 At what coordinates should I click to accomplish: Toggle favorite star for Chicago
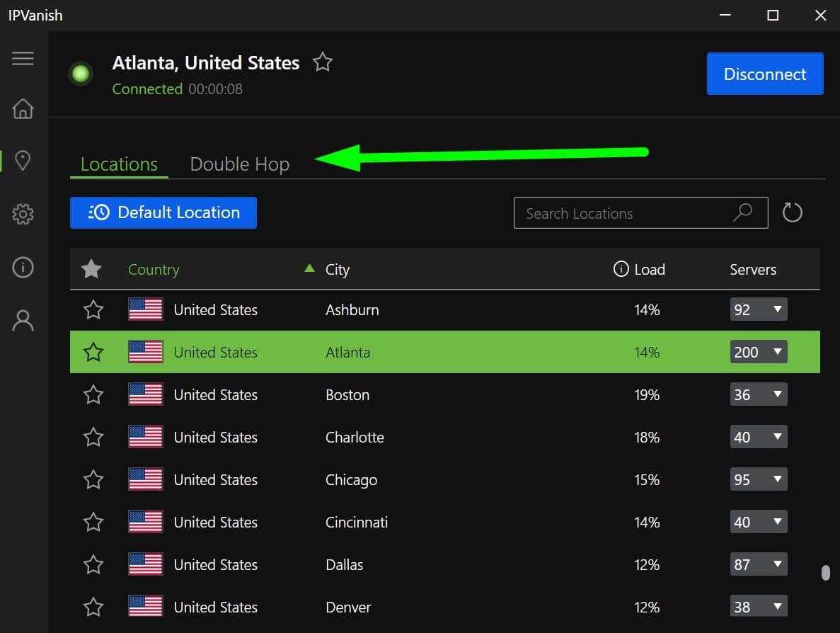(x=93, y=479)
